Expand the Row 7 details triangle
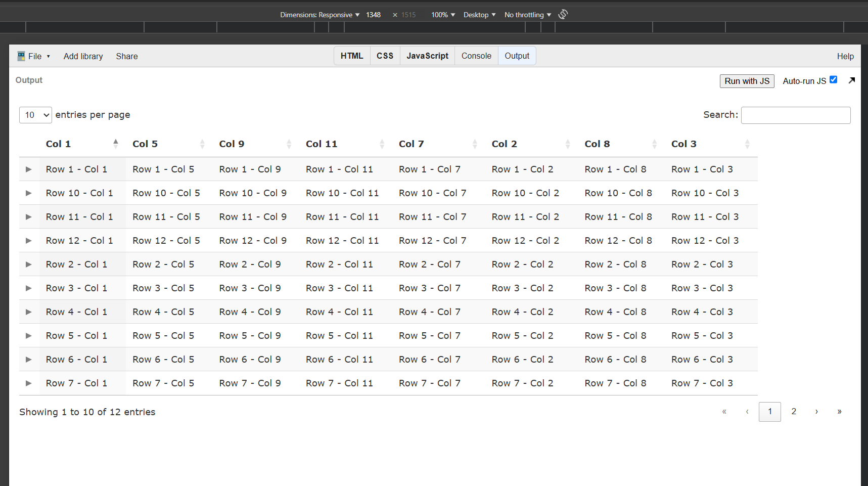The width and height of the screenshot is (868, 486). pos(29,383)
